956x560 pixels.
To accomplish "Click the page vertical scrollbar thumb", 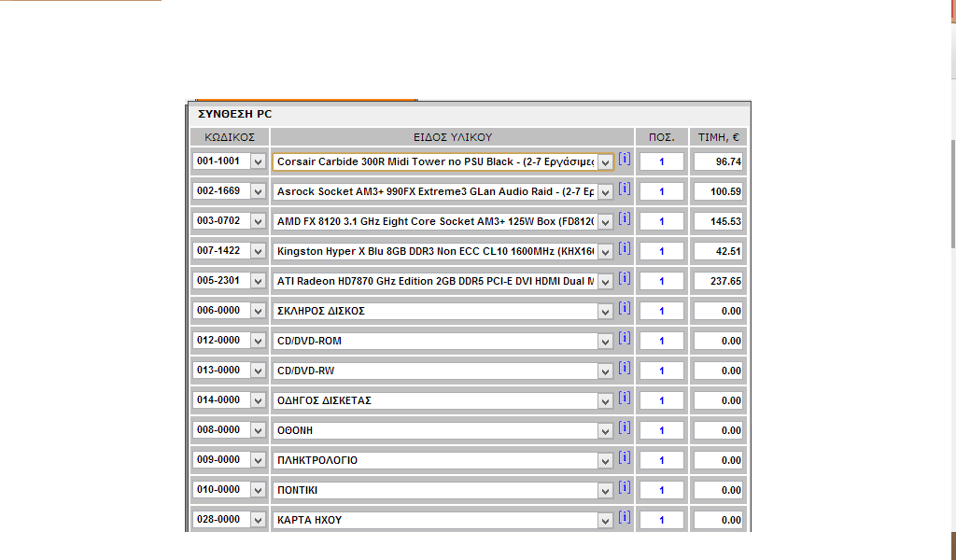I will pos(953,194).
